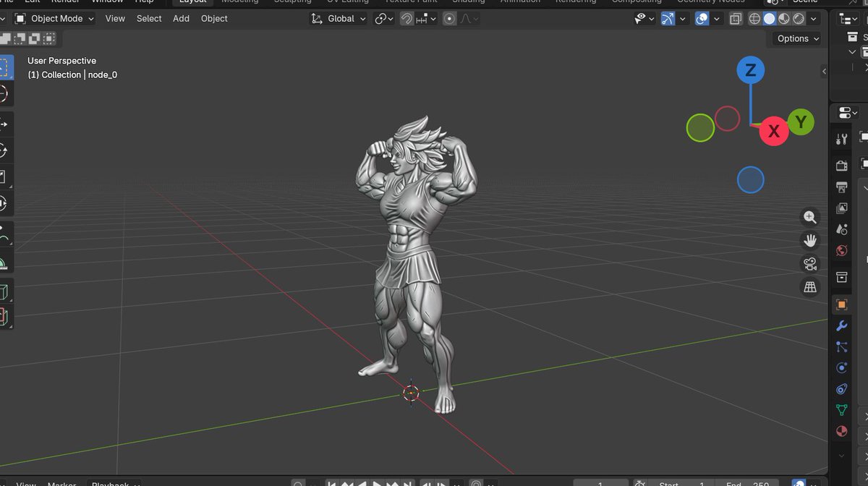Open the Object Mode dropdown
Viewport: 868px width, 486px height.
coord(55,19)
